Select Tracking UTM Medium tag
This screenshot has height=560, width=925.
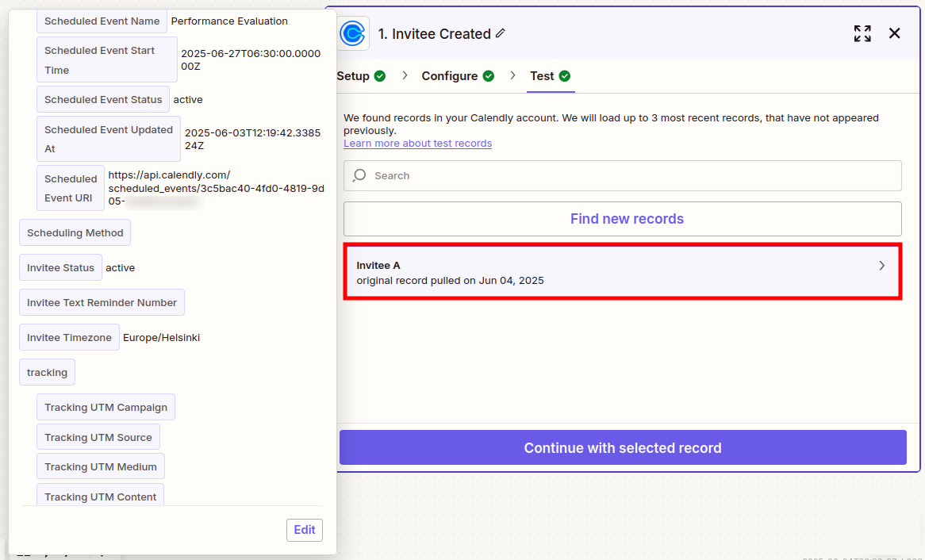point(100,466)
